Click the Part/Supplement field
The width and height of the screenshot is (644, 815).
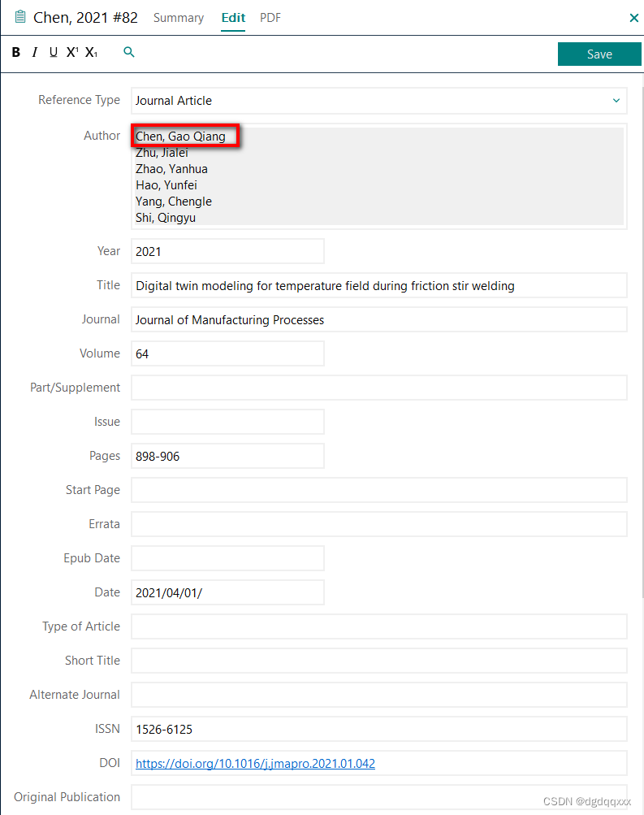click(x=378, y=388)
